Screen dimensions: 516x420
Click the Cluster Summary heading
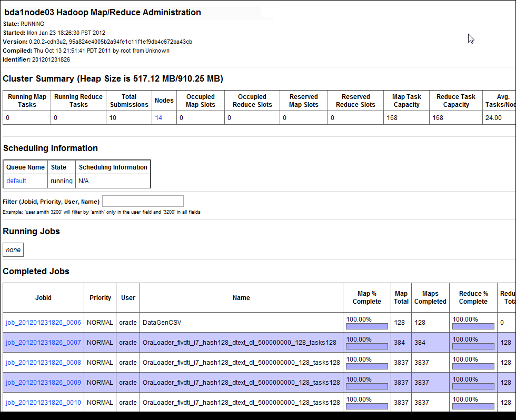[113, 78]
